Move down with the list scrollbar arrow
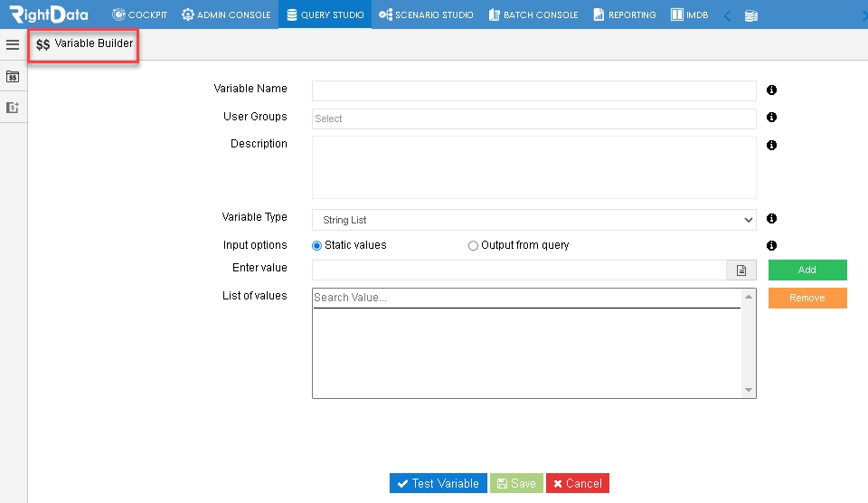 (x=749, y=390)
